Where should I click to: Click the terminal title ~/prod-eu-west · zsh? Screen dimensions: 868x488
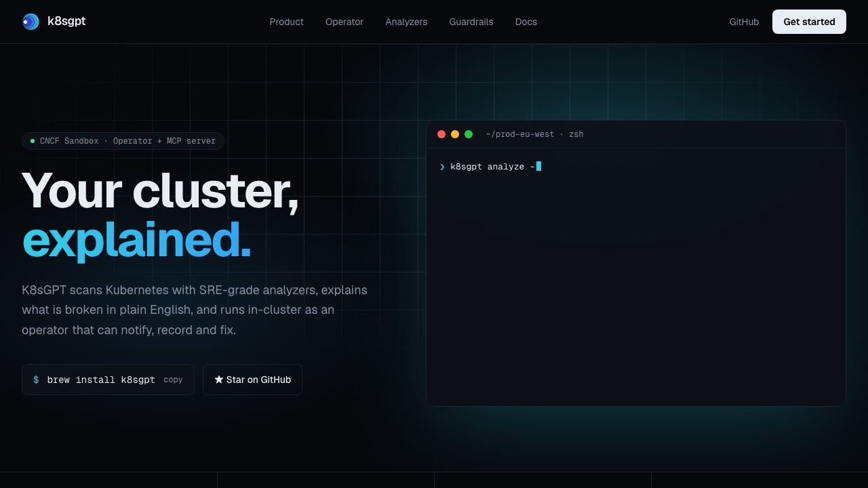(534, 134)
